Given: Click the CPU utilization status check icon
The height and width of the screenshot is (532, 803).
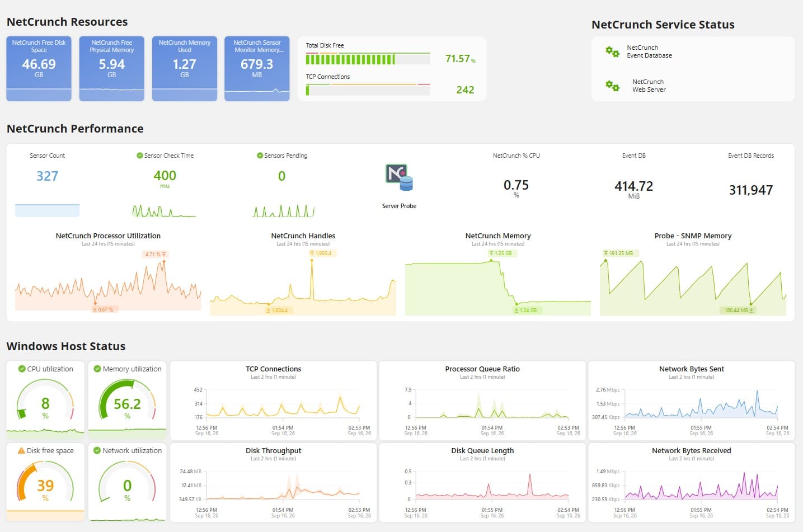Looking at the screenshot, I should coord(22,369).
